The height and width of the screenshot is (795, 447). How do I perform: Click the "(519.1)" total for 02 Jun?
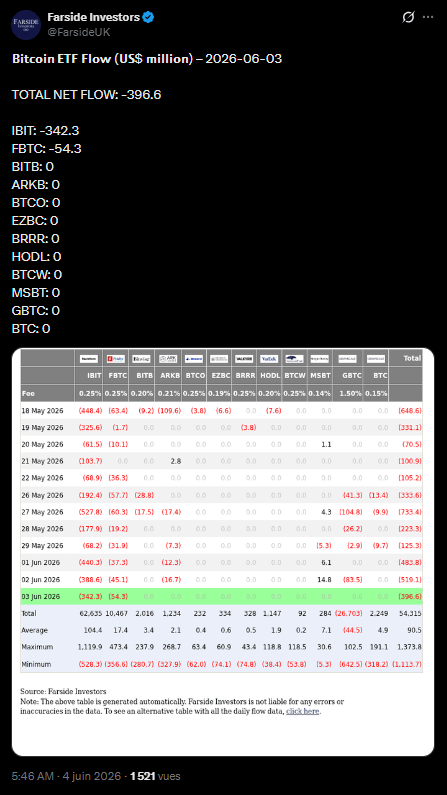(409, 580)
